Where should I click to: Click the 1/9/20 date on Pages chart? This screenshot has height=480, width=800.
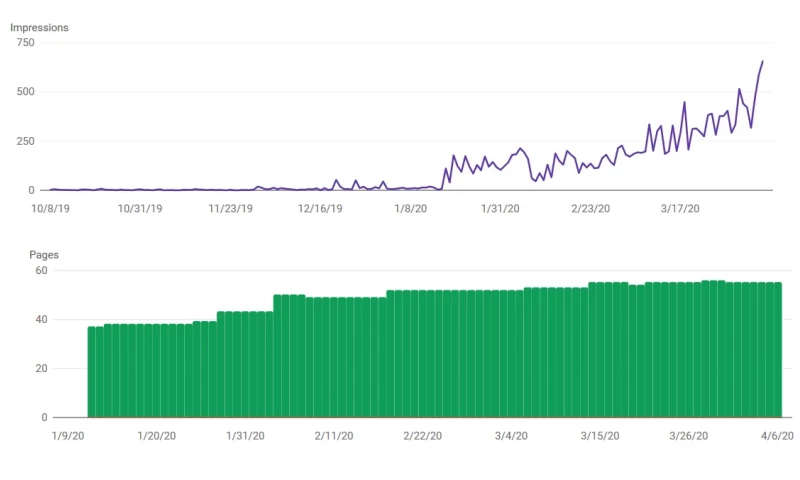68,436
